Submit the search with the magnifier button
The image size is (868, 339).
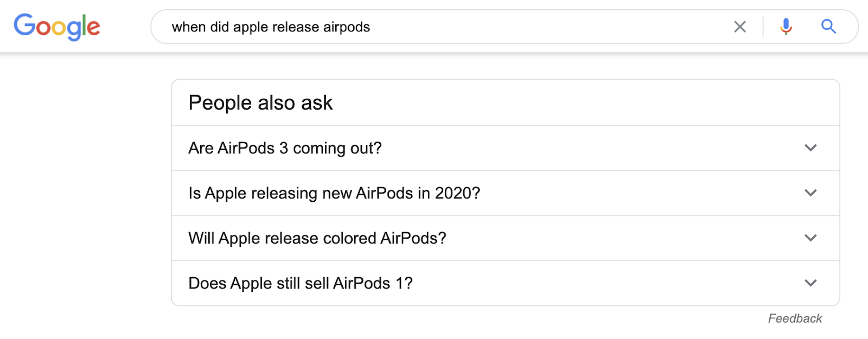pyautogui.click(x=828, y=27)
